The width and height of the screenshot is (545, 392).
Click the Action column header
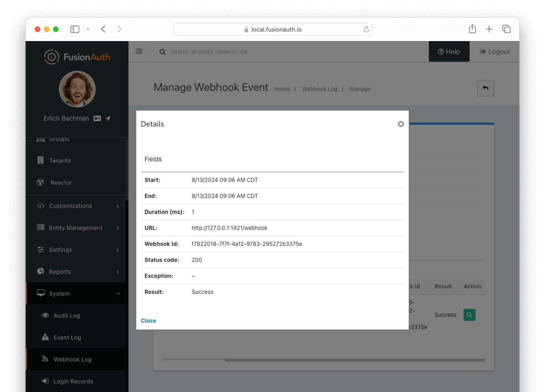pos(472,286)
